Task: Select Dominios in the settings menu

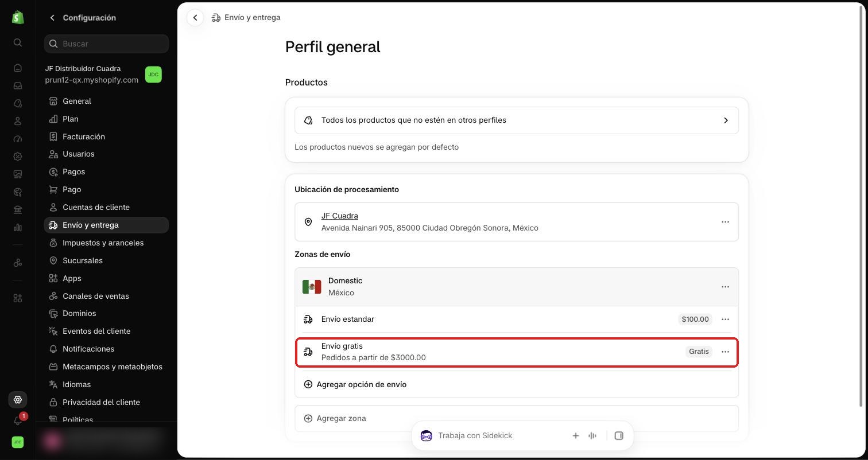Action: click(x=106, y=314)
